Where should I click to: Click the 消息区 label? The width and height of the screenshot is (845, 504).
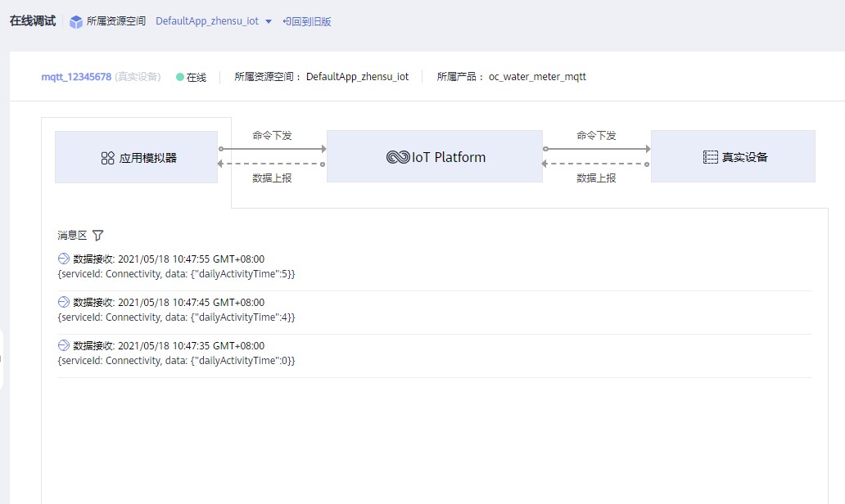point(72,236)
